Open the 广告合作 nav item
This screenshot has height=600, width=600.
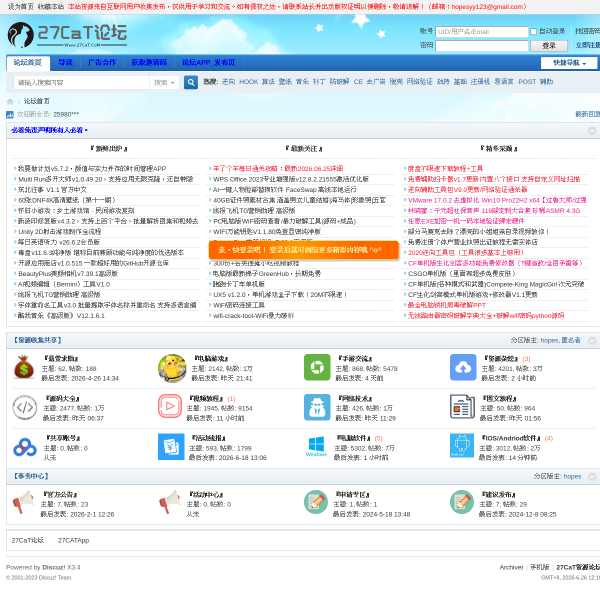coord(102,62)
